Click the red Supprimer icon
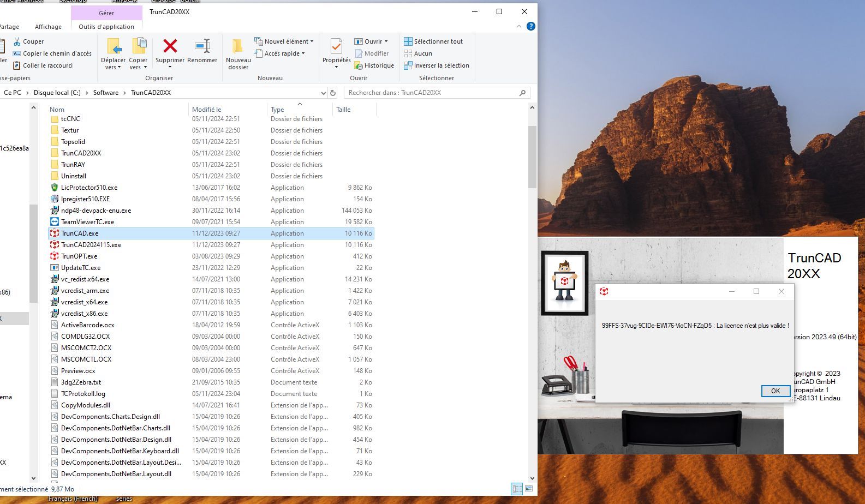This screenshot has height=504, width=865. pyautogui.click(x=170, y=46)
